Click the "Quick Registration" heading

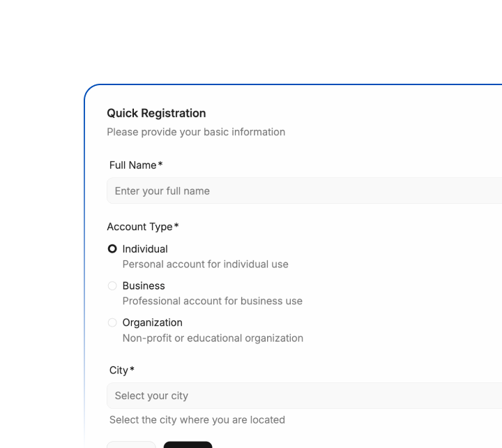156,113
